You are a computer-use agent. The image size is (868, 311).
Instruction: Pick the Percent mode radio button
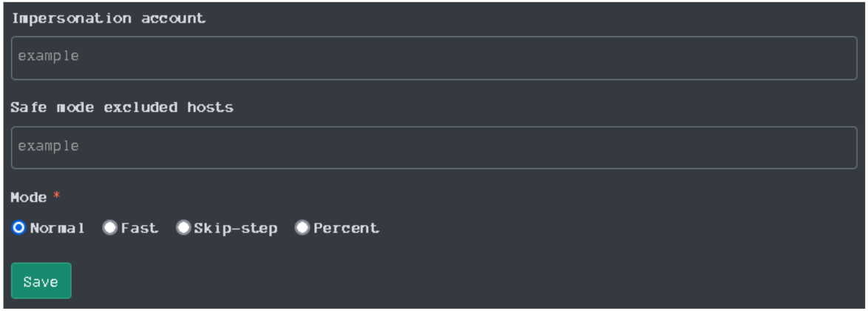[x=302, y=228]
